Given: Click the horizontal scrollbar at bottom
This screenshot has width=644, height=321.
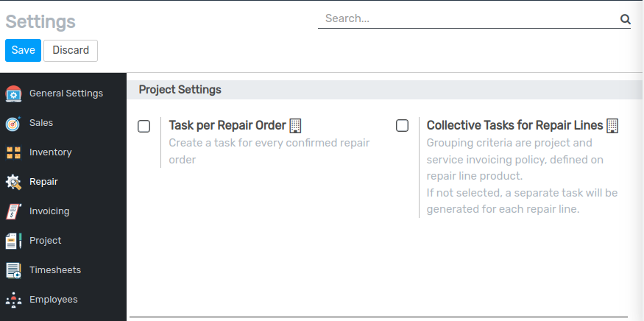Looking at the screenshot, I should click(379, 317).
